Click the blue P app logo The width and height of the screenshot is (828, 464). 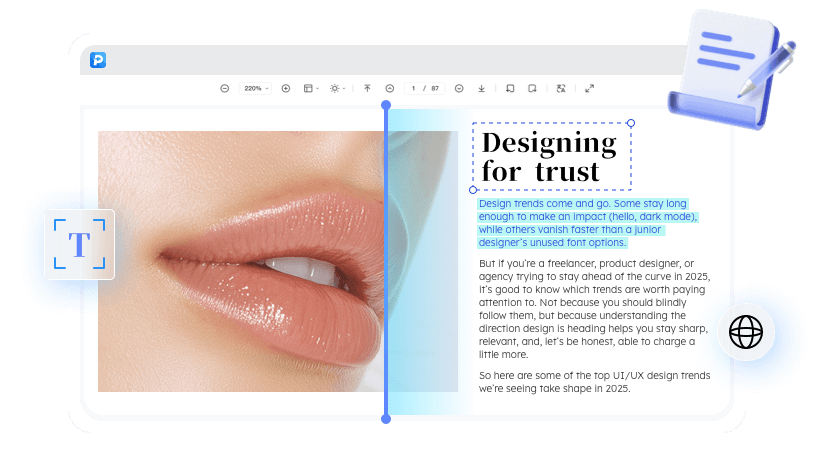[98, 60]
